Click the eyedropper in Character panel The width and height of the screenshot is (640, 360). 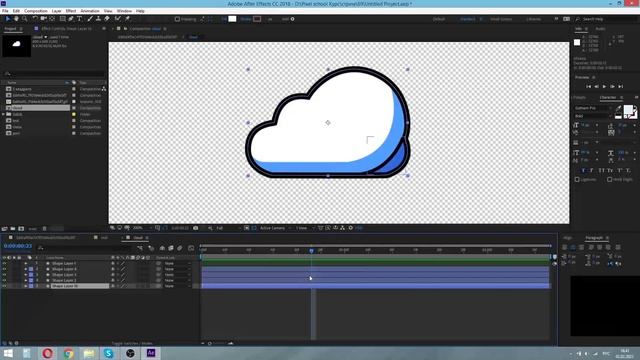tap(618, 108)
